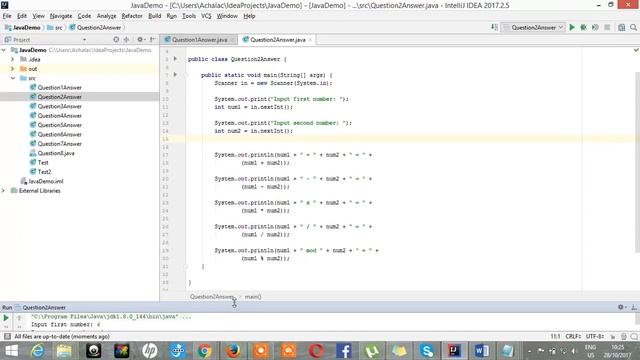Switch to Question1Answer.java tab
This screenshot has width=640, height=360.
click(x=199, y=40)
